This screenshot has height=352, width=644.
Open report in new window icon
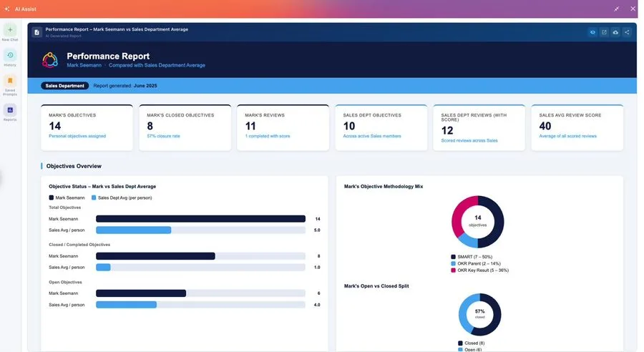click(604, 32)
